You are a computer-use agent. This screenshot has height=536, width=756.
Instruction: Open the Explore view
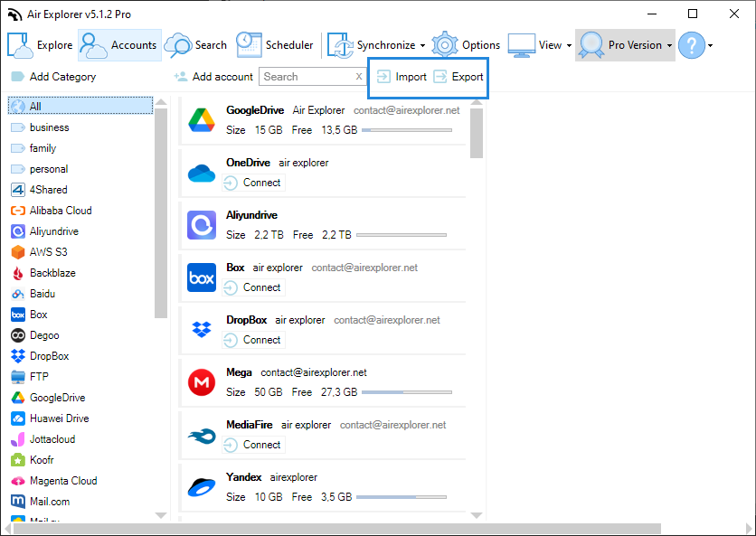tap(40, 45)
